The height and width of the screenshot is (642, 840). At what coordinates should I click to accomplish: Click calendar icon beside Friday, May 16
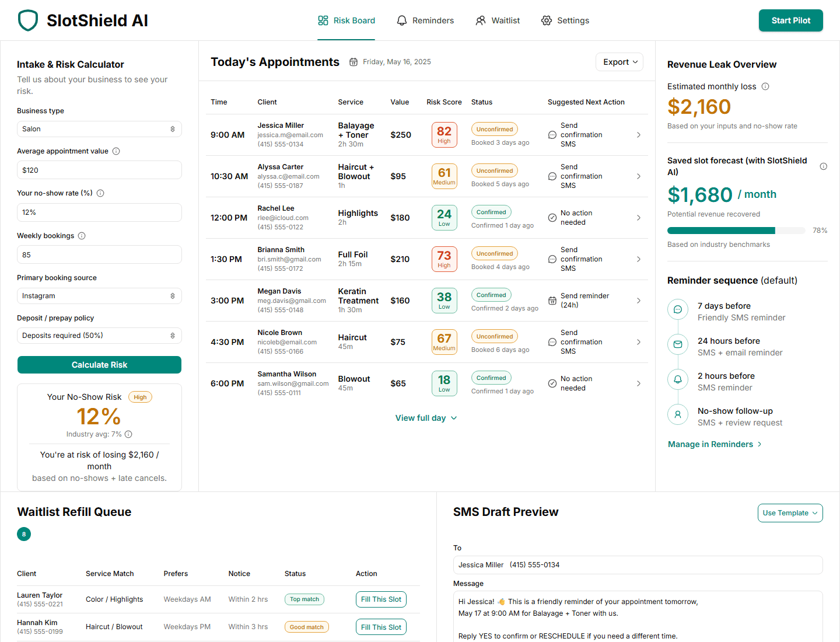tap(353, 62)
